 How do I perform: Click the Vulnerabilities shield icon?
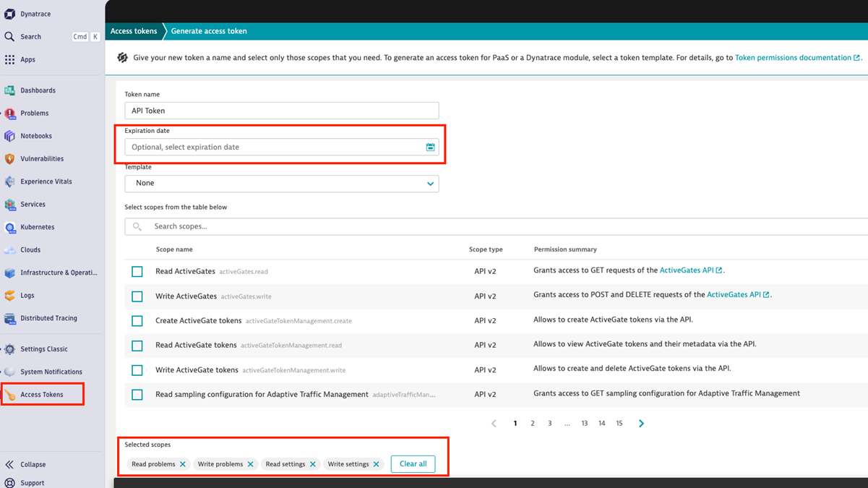pos(9,159)
